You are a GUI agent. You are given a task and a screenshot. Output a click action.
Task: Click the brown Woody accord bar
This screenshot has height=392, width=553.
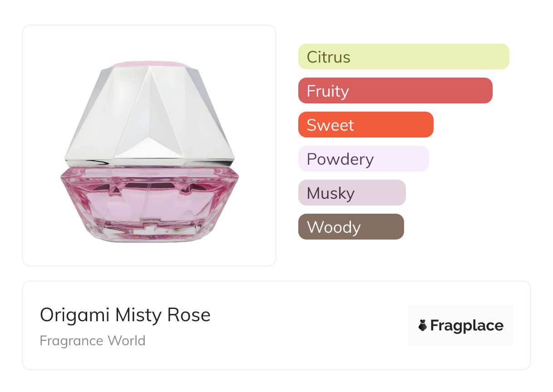[351, 227]
